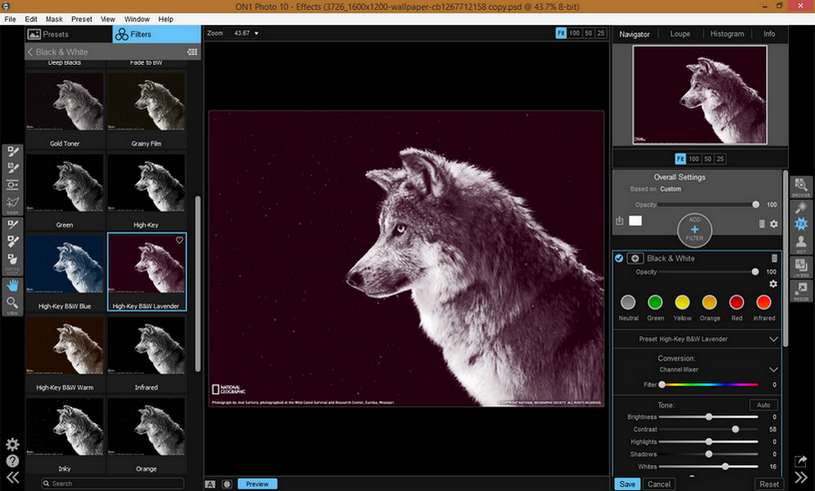The width and height of the screenshot is (815, 491).
Task: Open the Mask menu
Action: (53, 19)
